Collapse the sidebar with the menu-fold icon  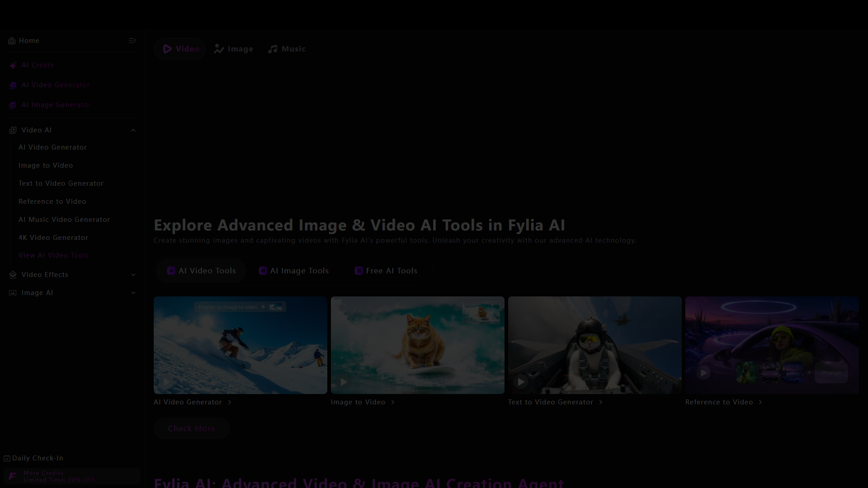(132, 41)
